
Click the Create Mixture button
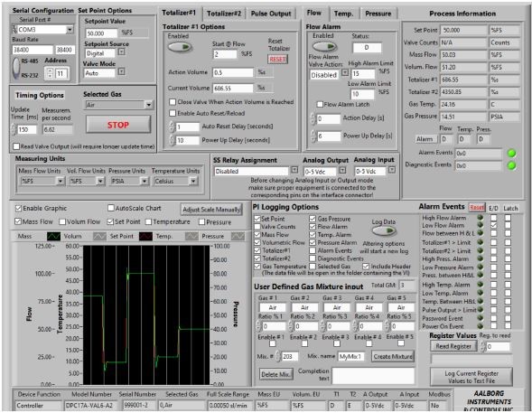coord(393,356)
